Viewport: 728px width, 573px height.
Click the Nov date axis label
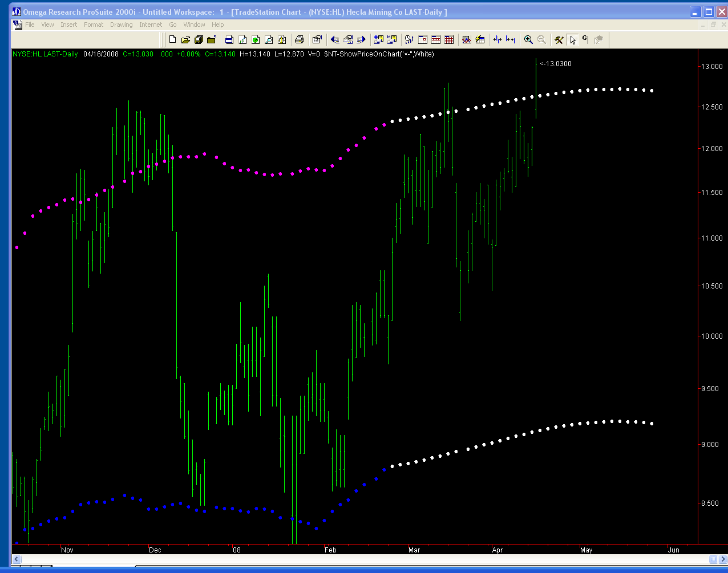point(67,550)
